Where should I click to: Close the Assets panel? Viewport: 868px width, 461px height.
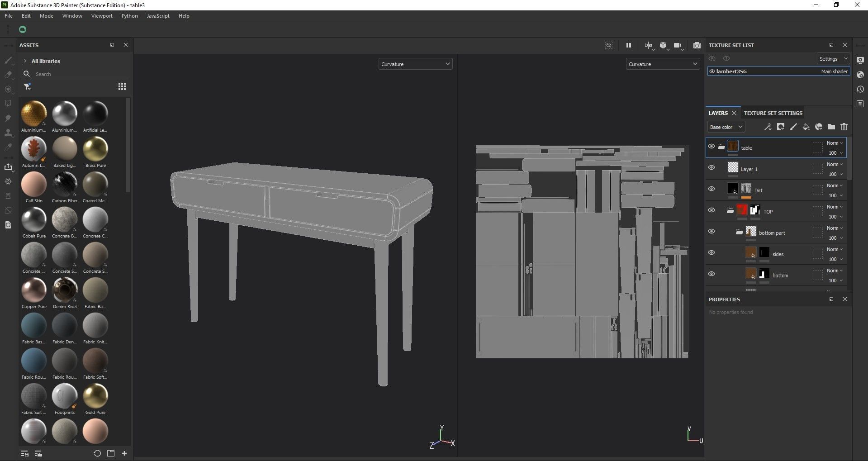click(126, 45)
